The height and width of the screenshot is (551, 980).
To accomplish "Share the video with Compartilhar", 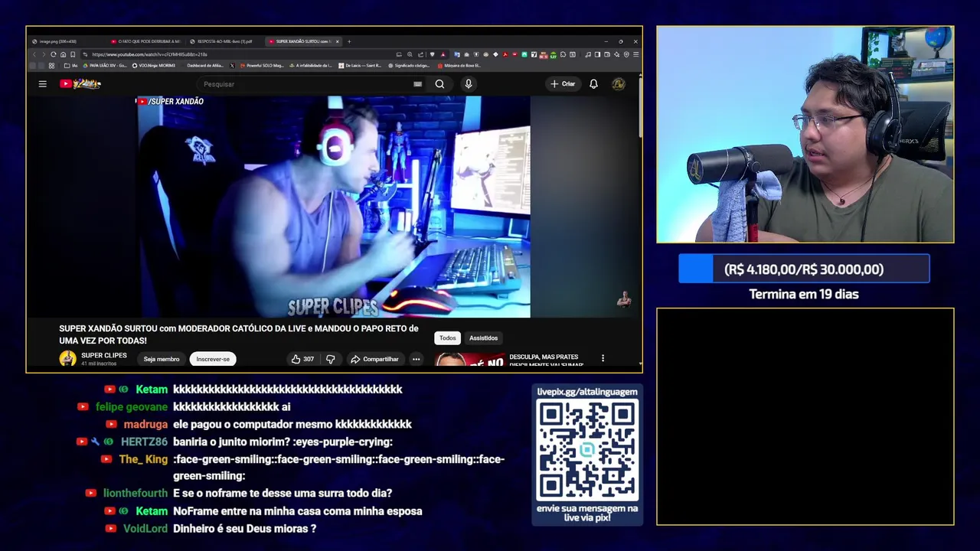I will (374, 359).
